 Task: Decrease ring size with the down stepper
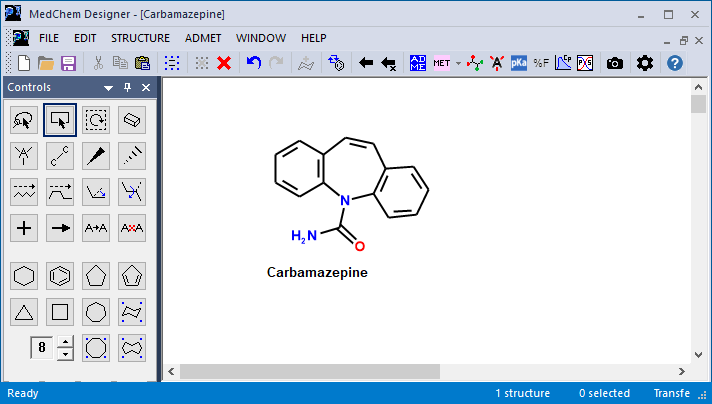pos(66,354)
